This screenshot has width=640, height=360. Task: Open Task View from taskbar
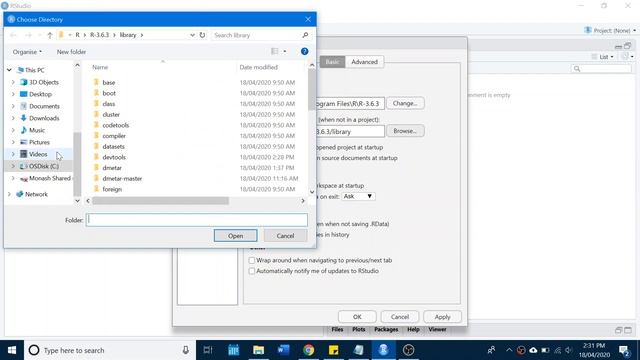point(208,350)
